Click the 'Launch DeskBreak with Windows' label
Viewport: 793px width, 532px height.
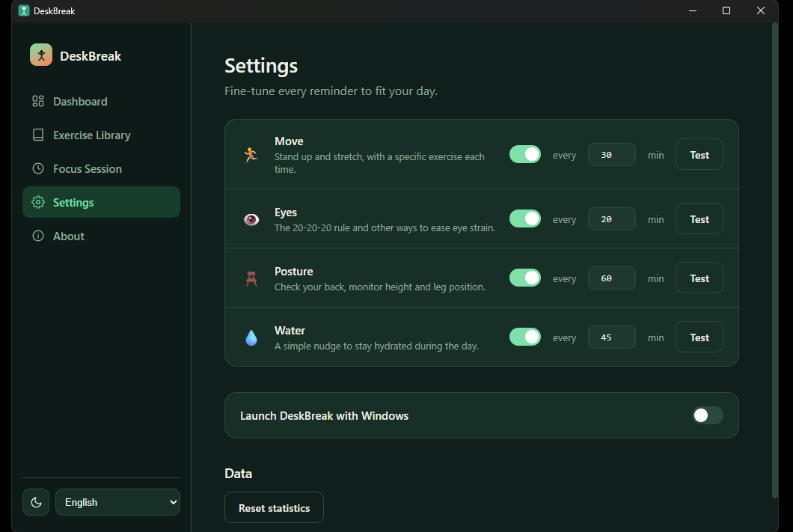point(324,416)
